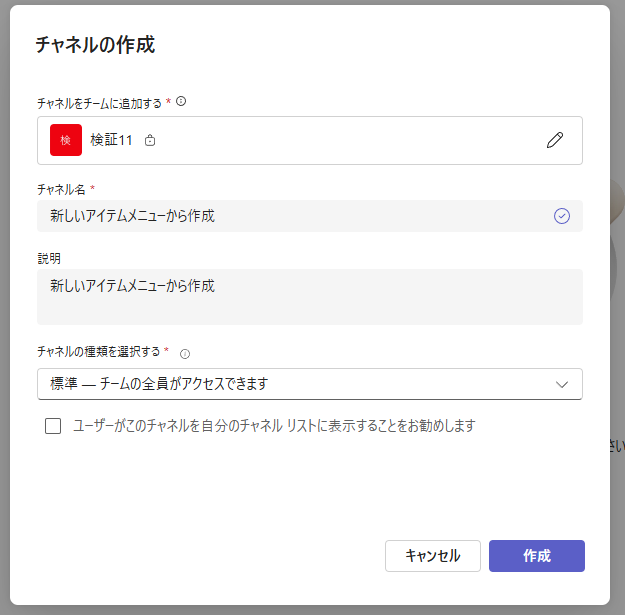Open the channel type dropdown showing 標準

point(310,384)
